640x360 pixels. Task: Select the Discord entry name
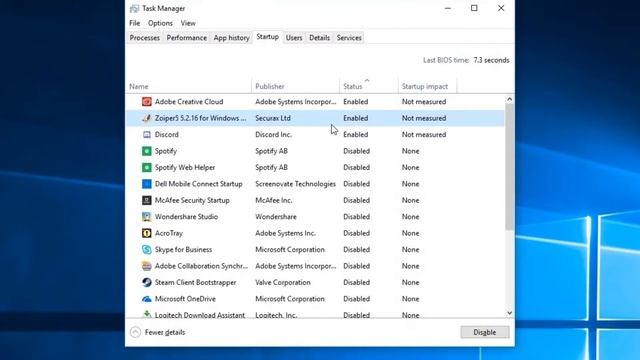(x=167, y=134)
